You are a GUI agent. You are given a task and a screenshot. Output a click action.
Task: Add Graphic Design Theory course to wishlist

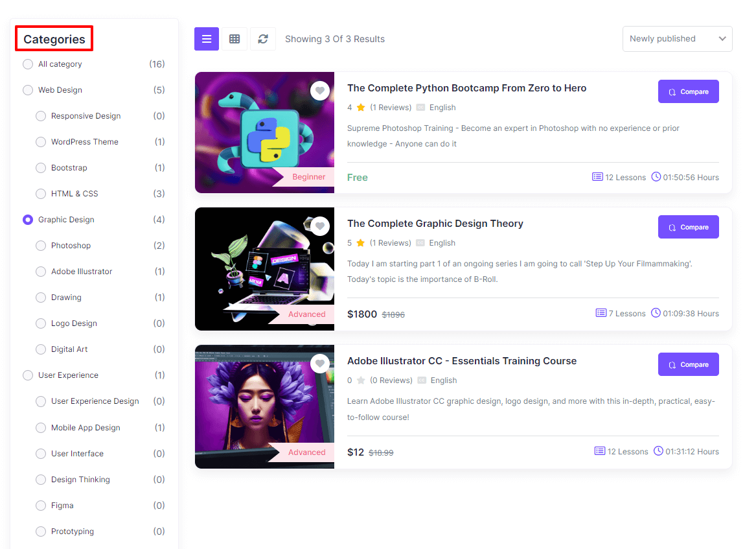click(320, 226)
